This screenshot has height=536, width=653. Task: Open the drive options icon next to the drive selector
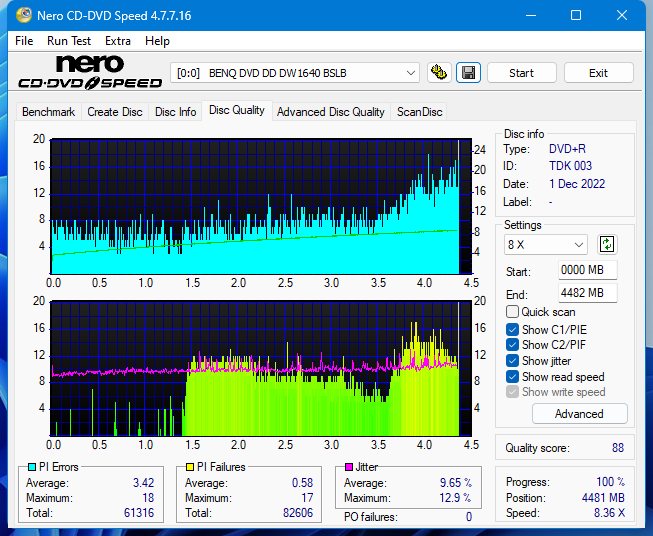[x=439, y=73]
